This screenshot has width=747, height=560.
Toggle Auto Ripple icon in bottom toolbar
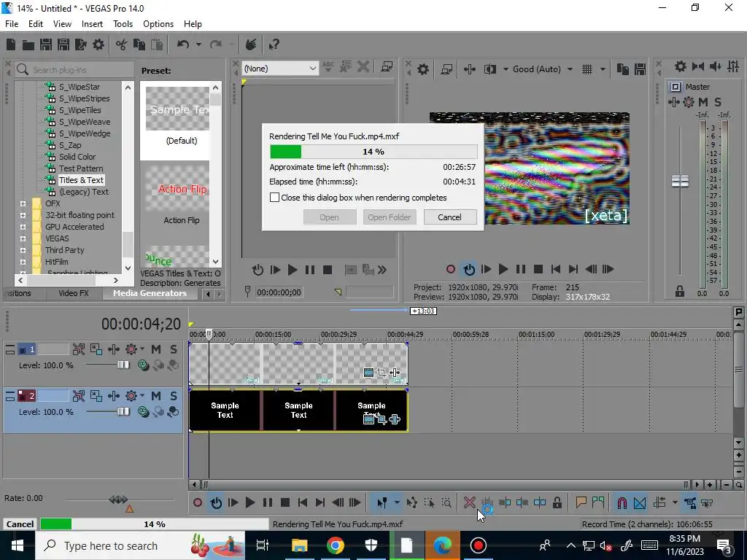pos(659,502)
